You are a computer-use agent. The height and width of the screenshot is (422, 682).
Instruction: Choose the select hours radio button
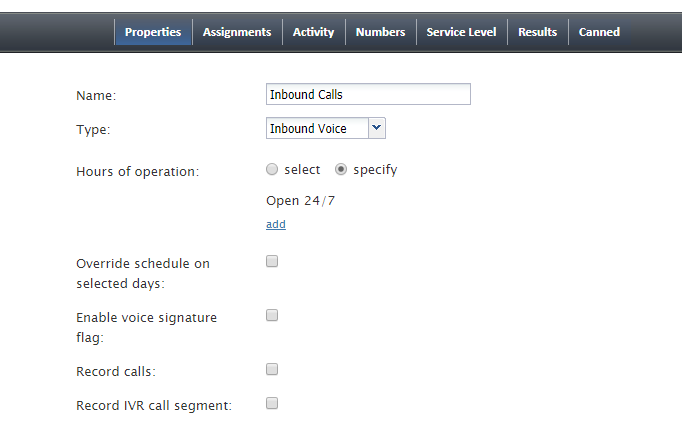click(x=272, y=169)
